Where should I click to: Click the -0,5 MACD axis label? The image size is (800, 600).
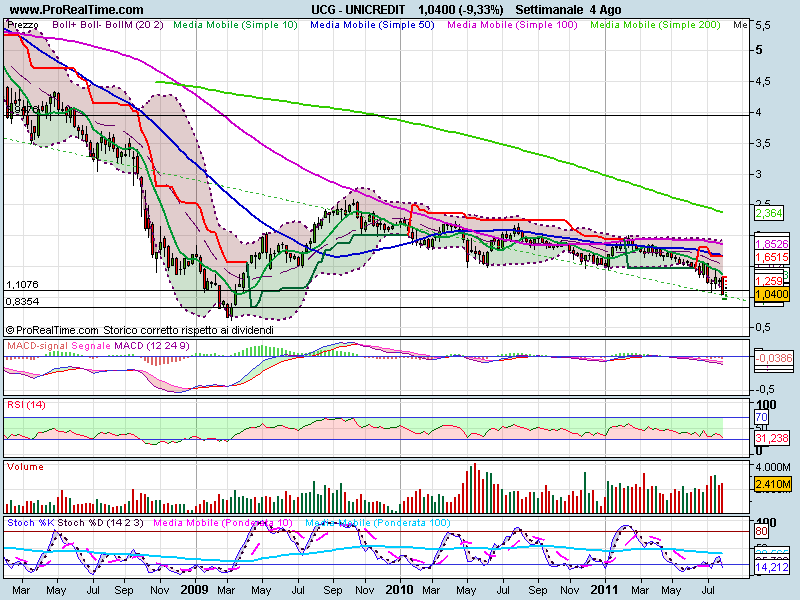(x=765, y=389)
